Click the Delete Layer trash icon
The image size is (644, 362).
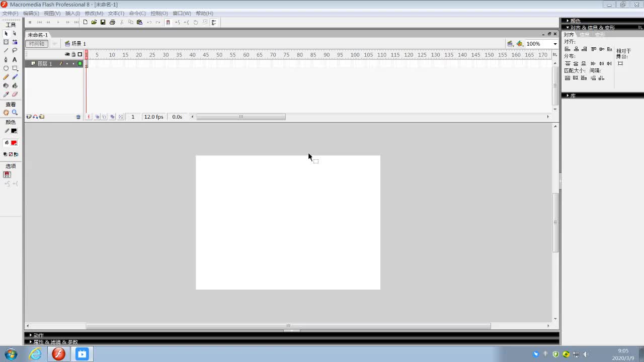click(78, 117)
